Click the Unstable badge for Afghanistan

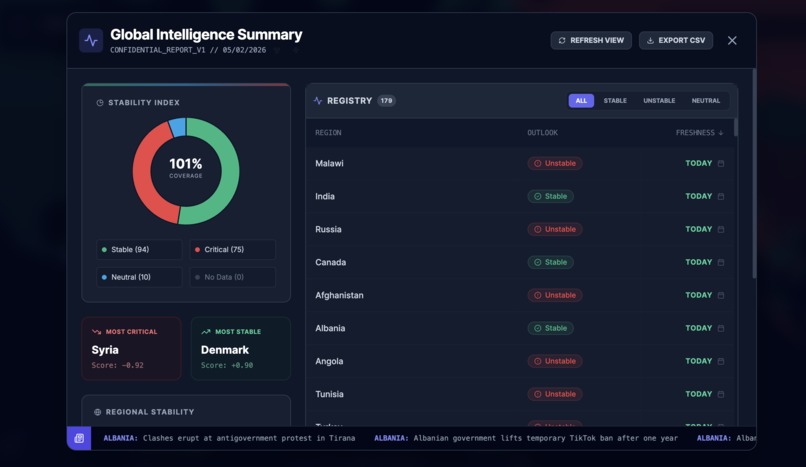tap(555, 295)
